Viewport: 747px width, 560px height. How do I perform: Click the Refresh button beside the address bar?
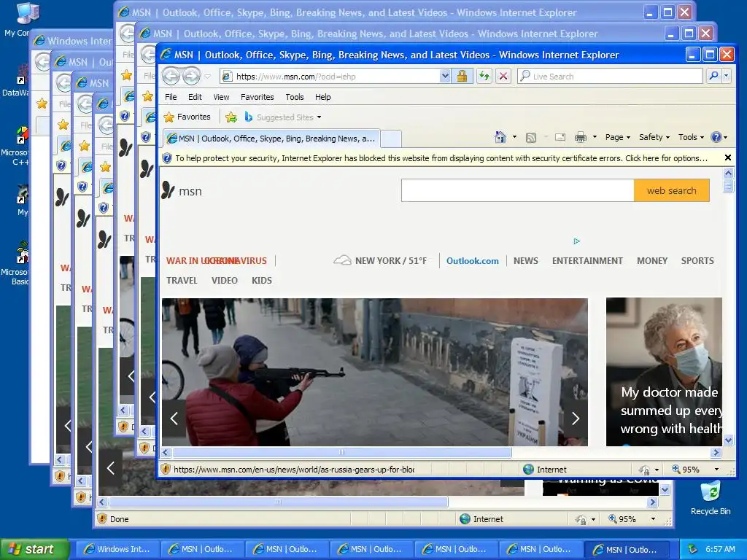point(484,76)
